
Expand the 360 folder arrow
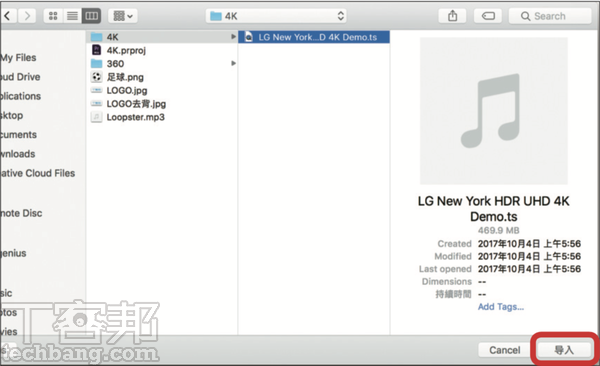(x=233, y=63)
